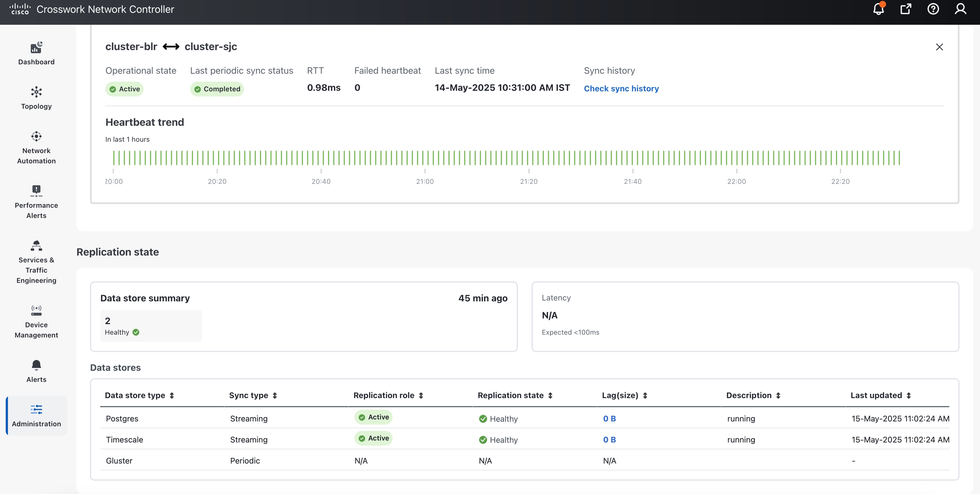980x494 pixels.
Task: Open Device Management in sidebar
Action: [36, 321]
